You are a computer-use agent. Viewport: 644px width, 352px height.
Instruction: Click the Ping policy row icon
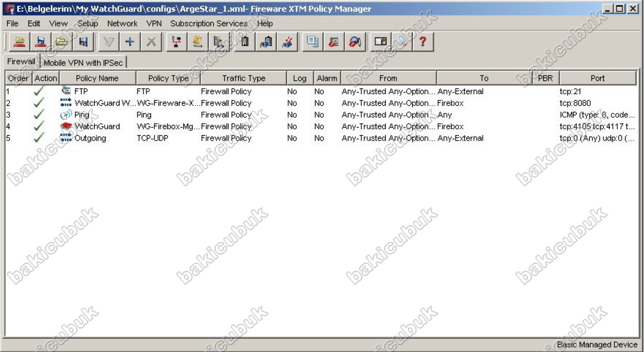click(66, 115)
